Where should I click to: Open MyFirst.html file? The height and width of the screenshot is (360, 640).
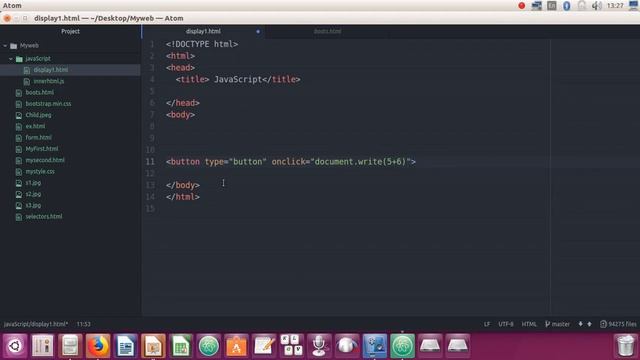pos(42,149)
